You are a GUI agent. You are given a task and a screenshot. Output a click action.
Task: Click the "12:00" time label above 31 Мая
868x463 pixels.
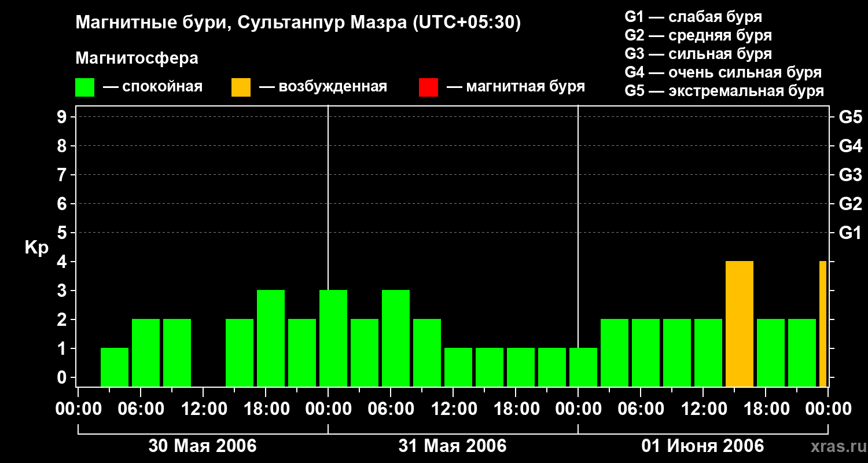tap(455, 409)
